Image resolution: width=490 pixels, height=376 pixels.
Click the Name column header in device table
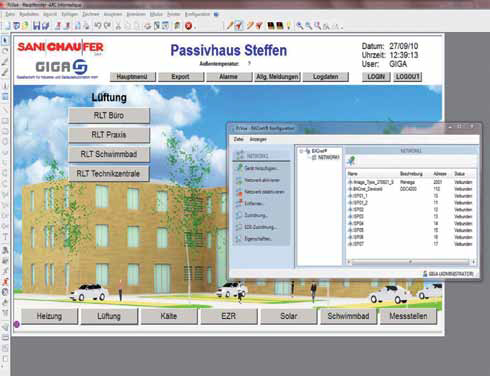coord(353,174)
